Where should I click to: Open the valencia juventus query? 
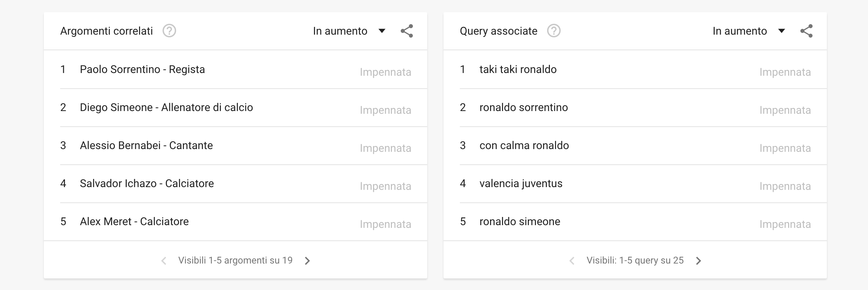tap(521, 183)
